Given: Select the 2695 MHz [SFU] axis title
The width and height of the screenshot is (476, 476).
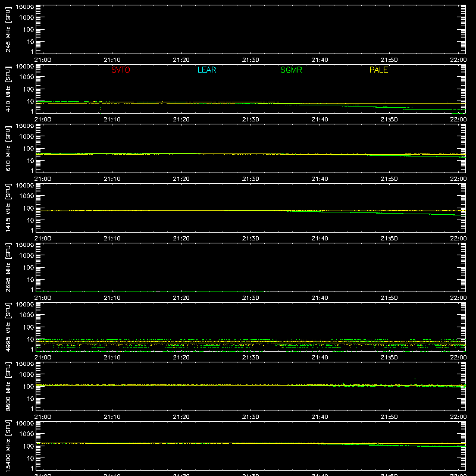Looking at the screenshot, I should click(8, 268).
